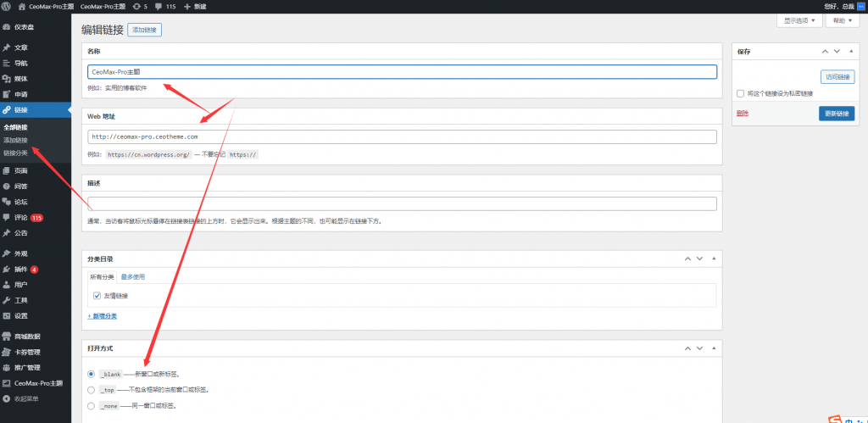Switch to the 最常使用 category tab
868x423 pixels.
pyautogui.click(x=132, y=276)
